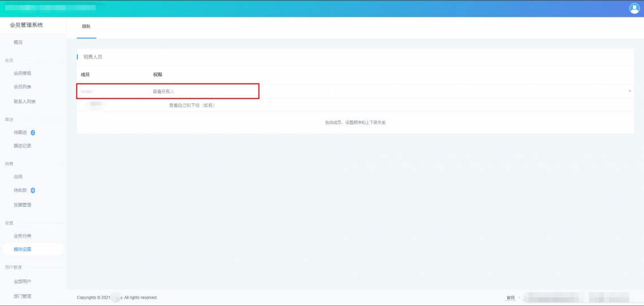644x306 pixels.
Task: Select the sub-member row 查看自己和下级
Action: pyautogui.click(x=355, y=105)
